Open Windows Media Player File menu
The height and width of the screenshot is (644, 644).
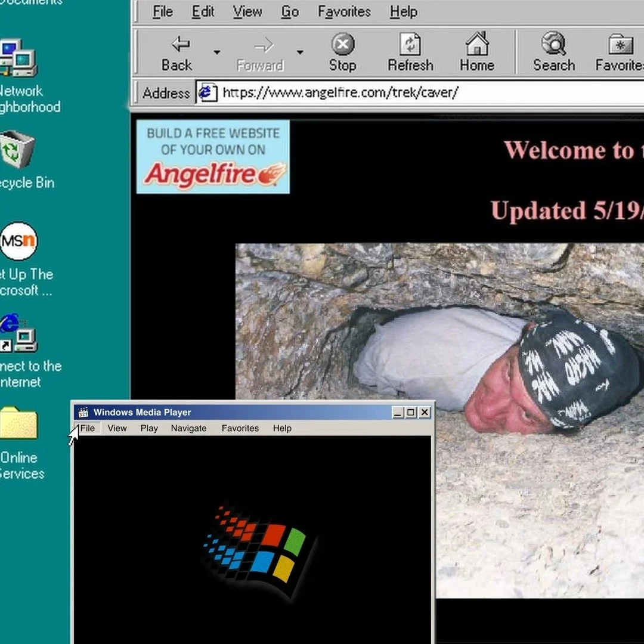pyautogui.click(x=88, y=428)
